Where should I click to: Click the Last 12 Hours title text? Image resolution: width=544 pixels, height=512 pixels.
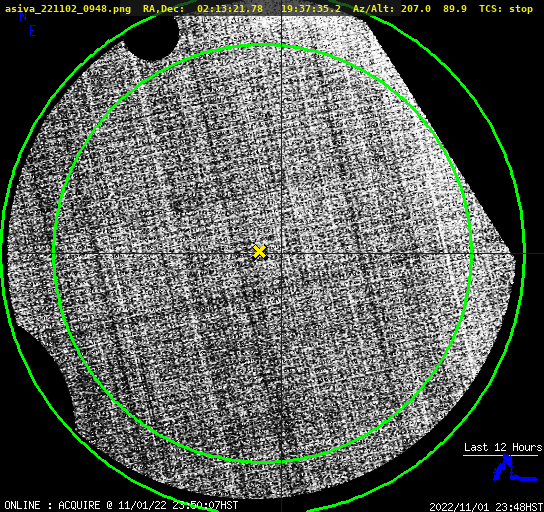point(503,447)
